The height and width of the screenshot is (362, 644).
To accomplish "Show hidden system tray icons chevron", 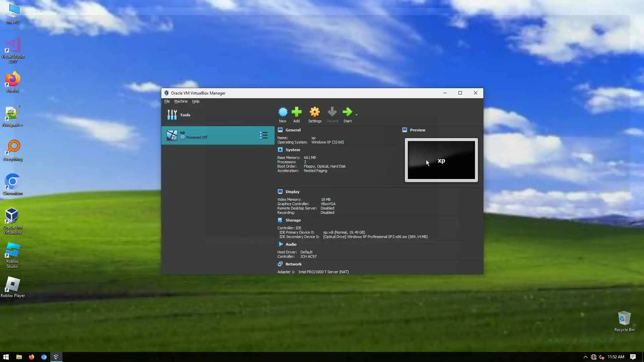I will point(585,357).
